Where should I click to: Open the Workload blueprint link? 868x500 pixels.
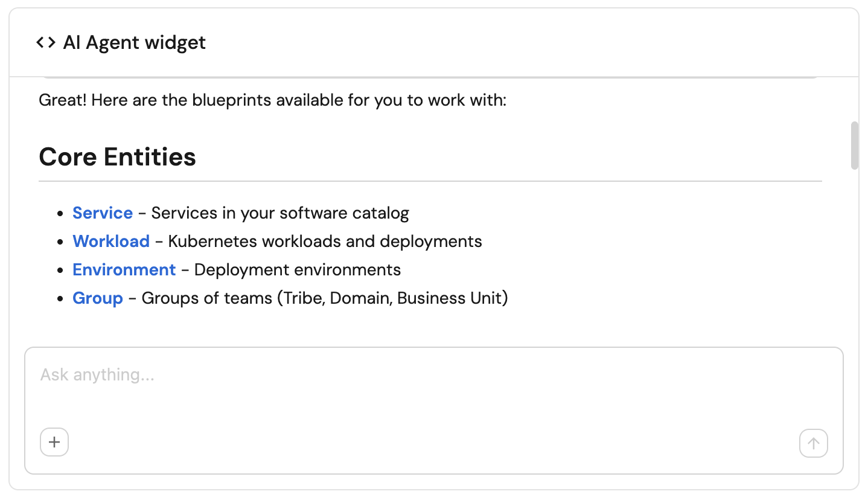pos(111,242)
